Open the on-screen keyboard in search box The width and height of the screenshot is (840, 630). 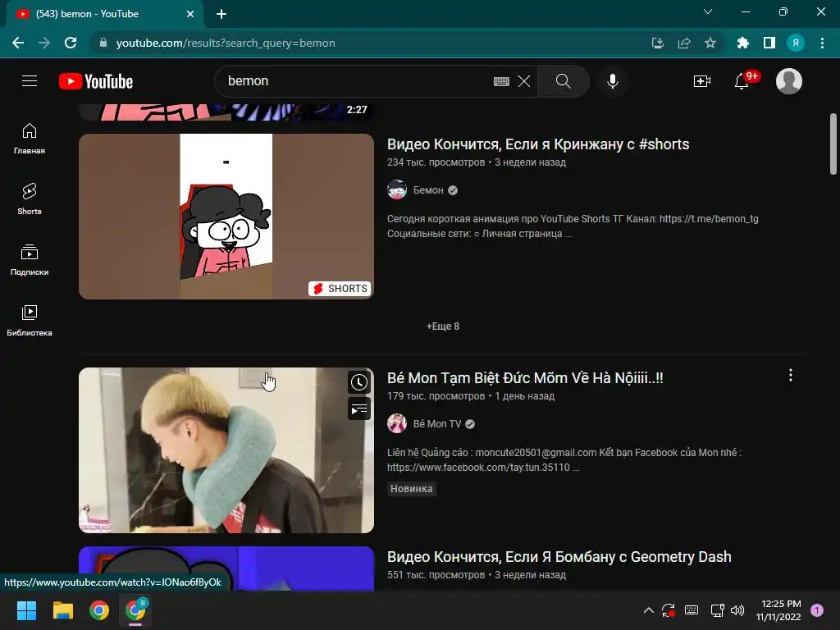tap(501, 81)
